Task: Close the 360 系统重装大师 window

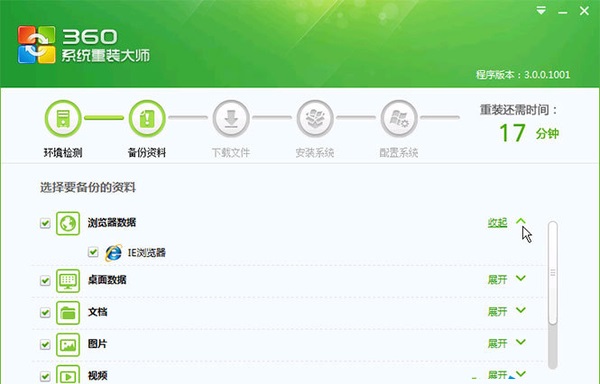Action: coord(584,11)
